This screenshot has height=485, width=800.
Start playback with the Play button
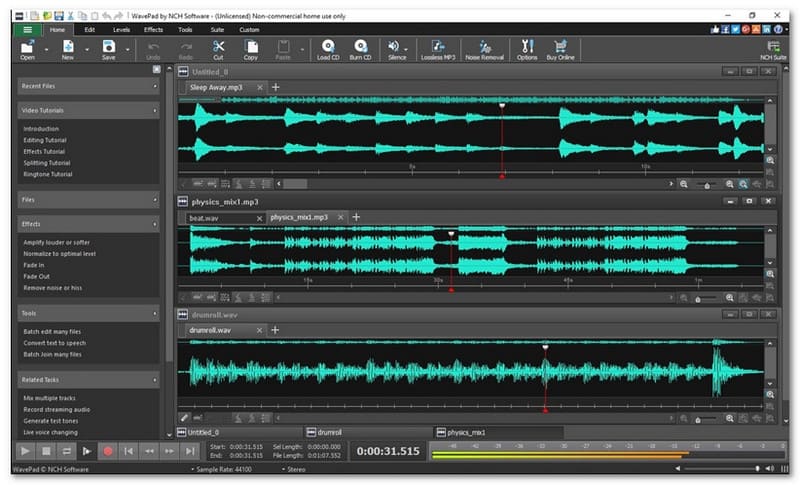tap(25, 451)
